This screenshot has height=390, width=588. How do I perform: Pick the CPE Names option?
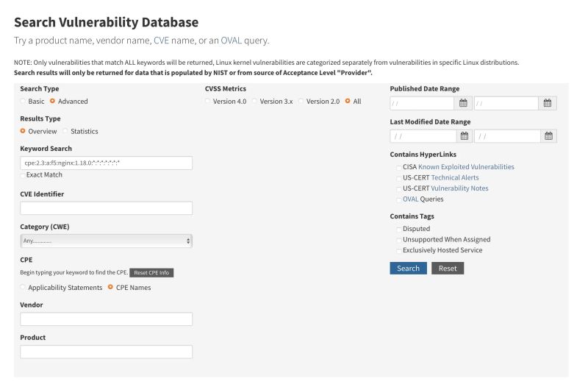click(110, 287)
